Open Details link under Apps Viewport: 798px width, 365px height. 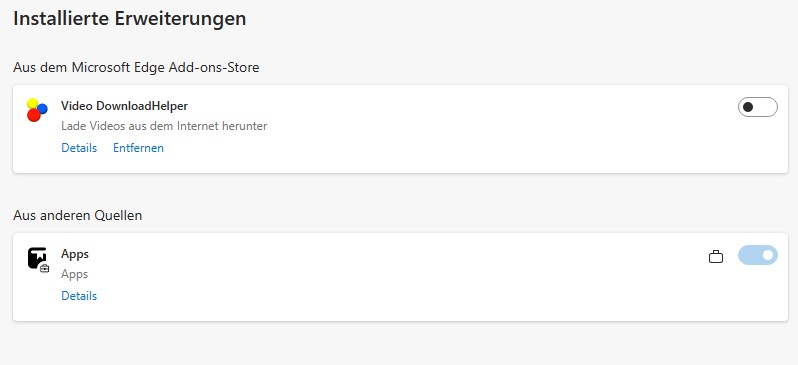pos(79,296)
